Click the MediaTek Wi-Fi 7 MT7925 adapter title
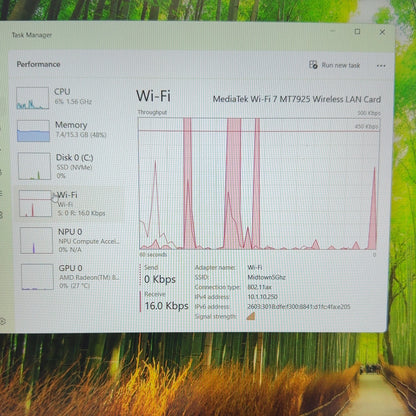This screenshot has height=416, width=416. click(x=297, y=99)
